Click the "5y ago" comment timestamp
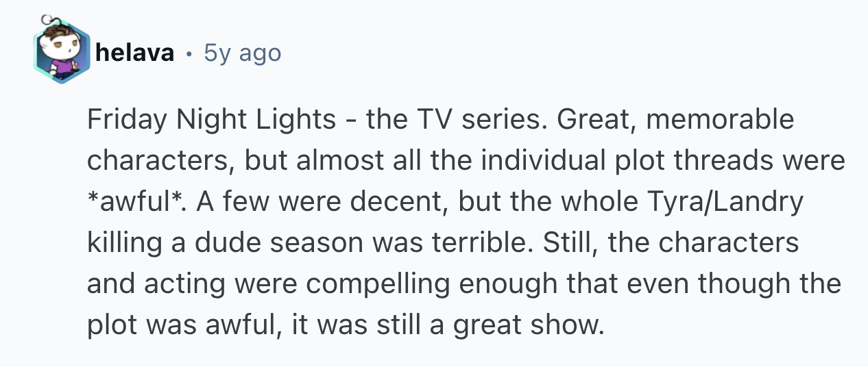Viewport: 868px width, 367px height. click(242, 53)
